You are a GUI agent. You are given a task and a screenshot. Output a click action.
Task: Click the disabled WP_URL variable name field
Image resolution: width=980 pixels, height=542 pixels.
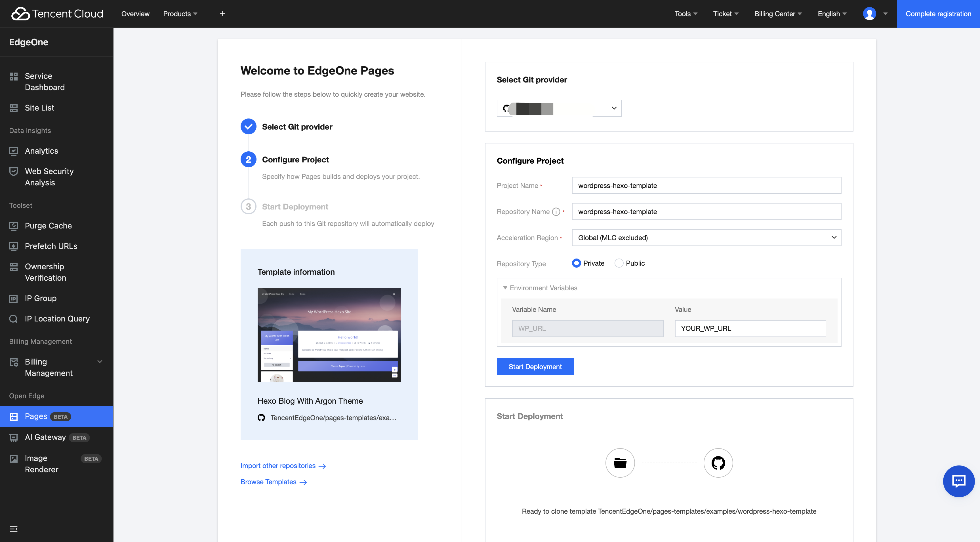coord(587,328)
